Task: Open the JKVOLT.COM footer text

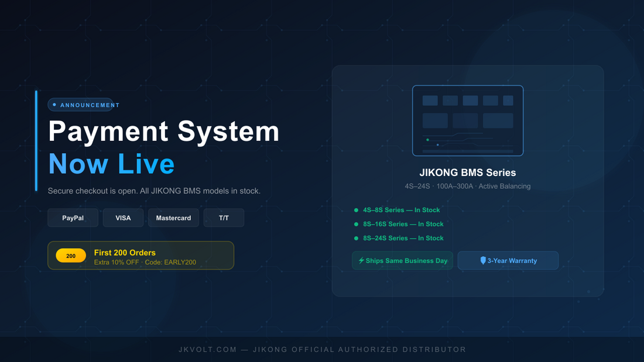Action: tap(323, 350)
